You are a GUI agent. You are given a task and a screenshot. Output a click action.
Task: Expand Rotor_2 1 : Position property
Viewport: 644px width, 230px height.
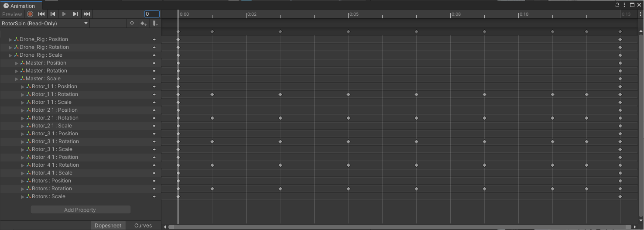coord(23,110)
